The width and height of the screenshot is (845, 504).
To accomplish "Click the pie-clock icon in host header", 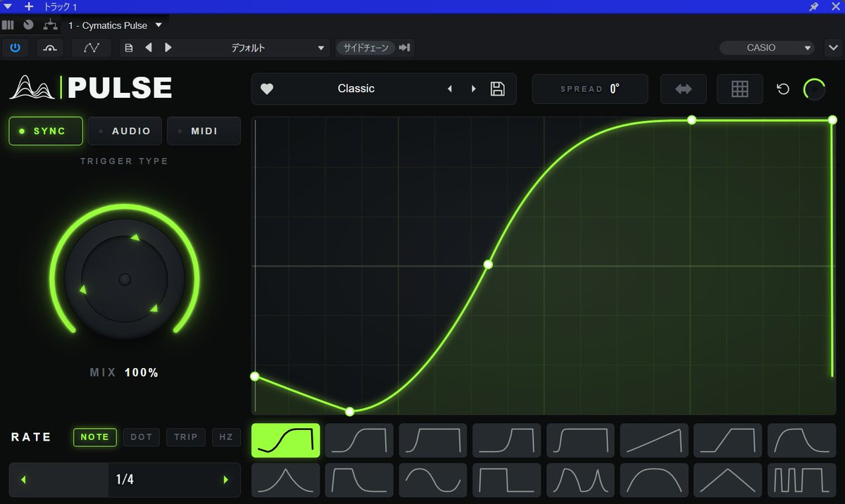I will pos(28,25).
